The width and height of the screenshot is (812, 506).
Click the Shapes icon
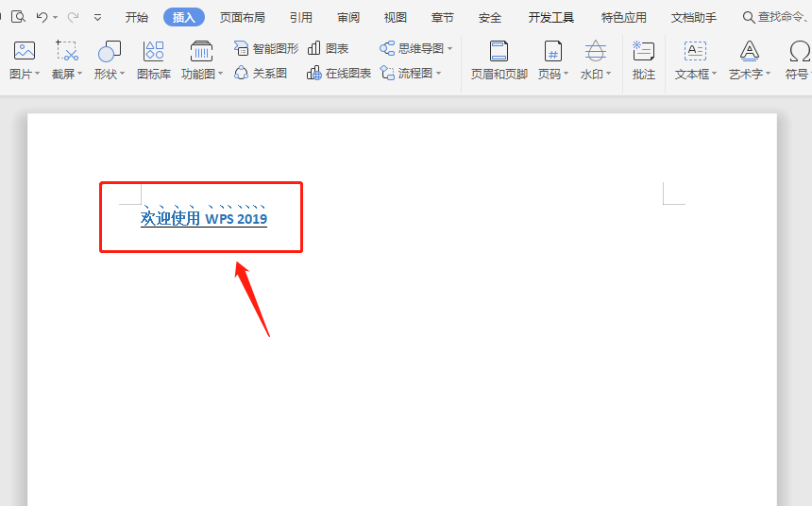coord(110,51)
